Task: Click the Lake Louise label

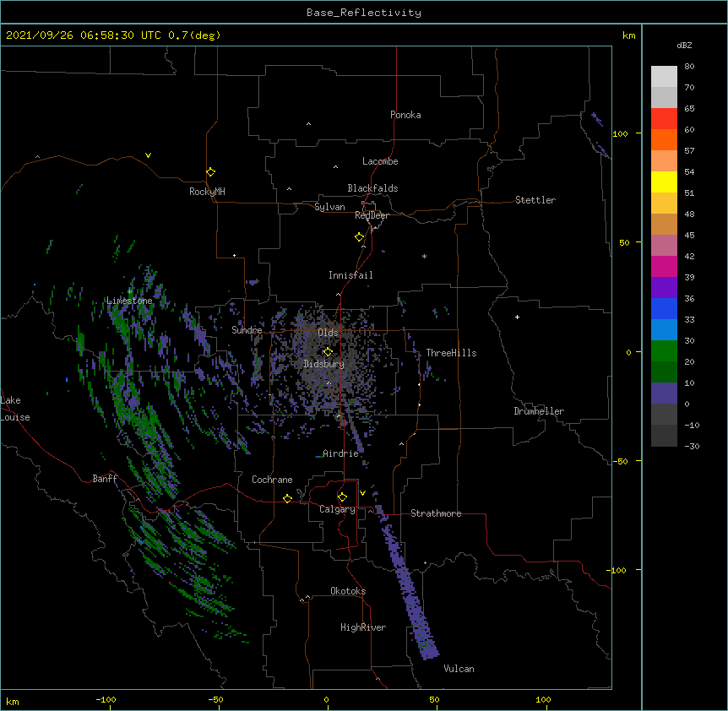Action: coord(15,409)
